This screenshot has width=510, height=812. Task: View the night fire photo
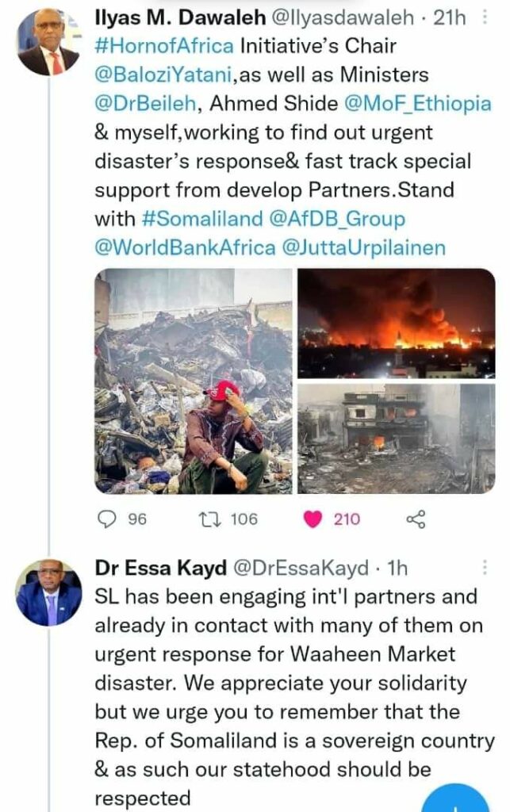(x=397, y=323)
